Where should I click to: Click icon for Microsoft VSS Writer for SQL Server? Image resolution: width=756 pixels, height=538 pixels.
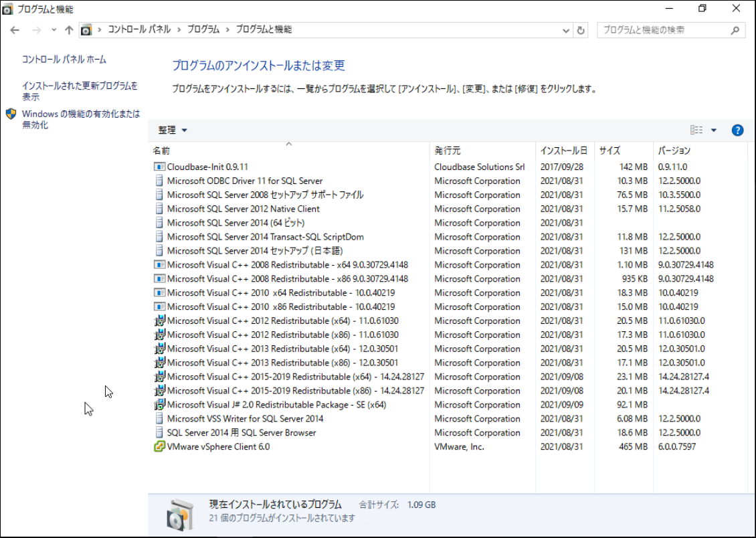click(x=159, y=418)
